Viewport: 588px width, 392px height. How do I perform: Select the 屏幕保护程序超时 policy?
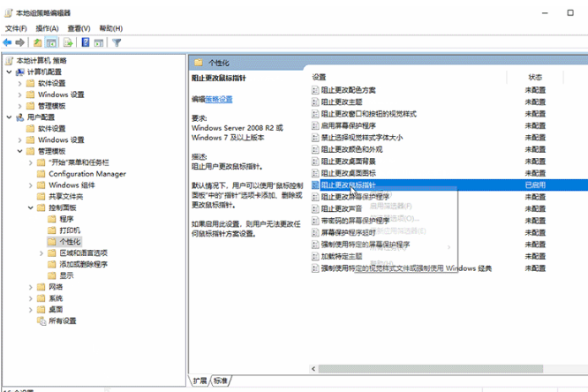(349, 232)
